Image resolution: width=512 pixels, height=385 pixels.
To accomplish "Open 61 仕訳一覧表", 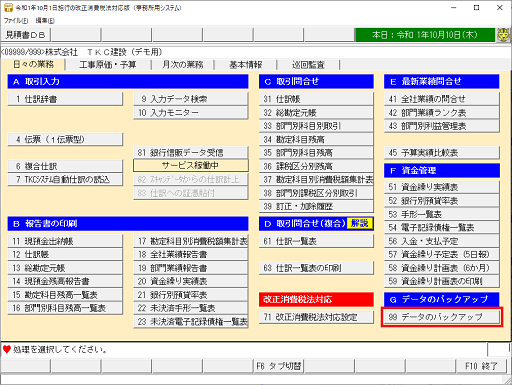I will [316, 241].
